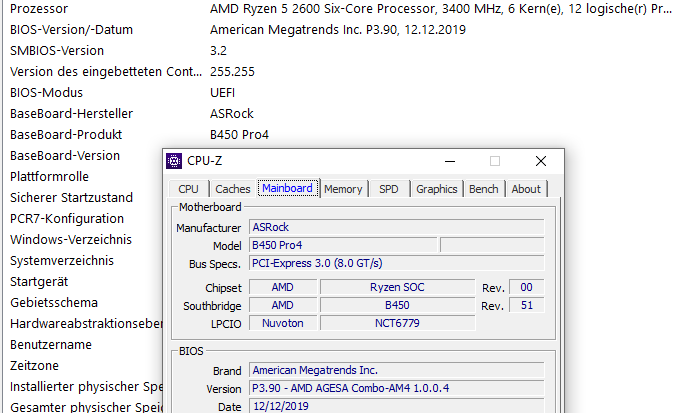Screen dimensions: 678x413
Task: Select the Hardwareabstraktionsebene row
Action: click(86, 323)
